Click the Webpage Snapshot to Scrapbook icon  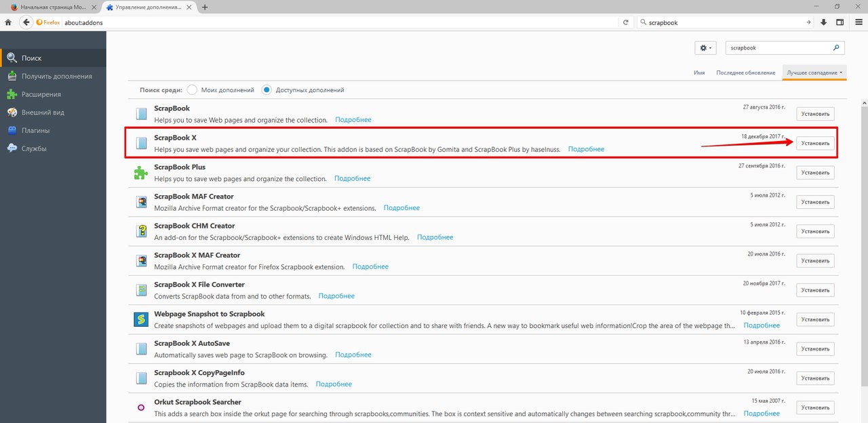coord(141,319)
